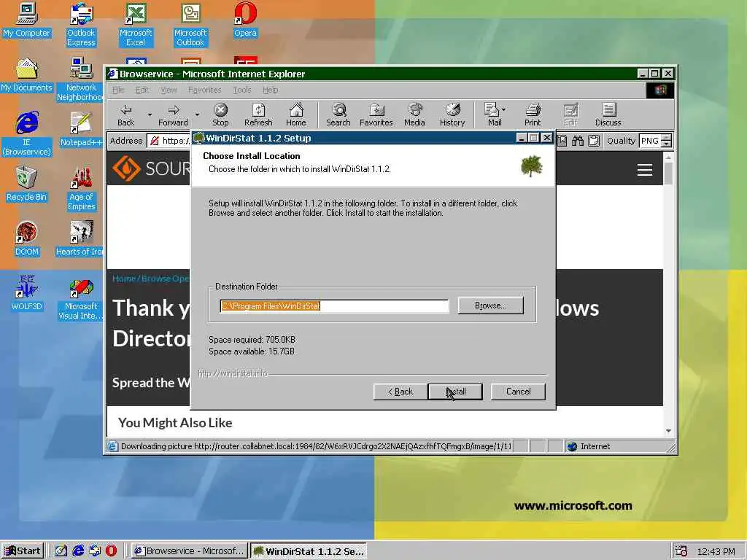Open the Favorites menu in menu bar
The width and height of the screenshot is (747, 560).
[204, 90]
